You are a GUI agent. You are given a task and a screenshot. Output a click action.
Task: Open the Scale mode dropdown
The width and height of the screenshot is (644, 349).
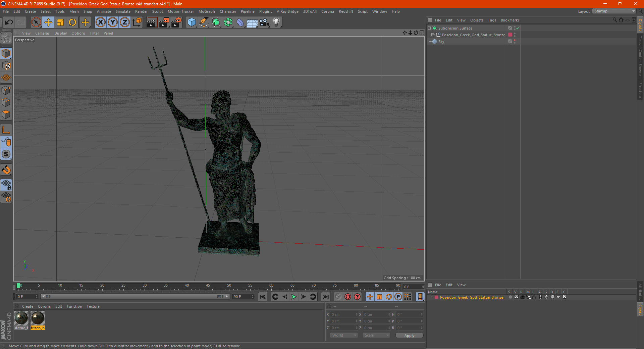coord(376,335)
